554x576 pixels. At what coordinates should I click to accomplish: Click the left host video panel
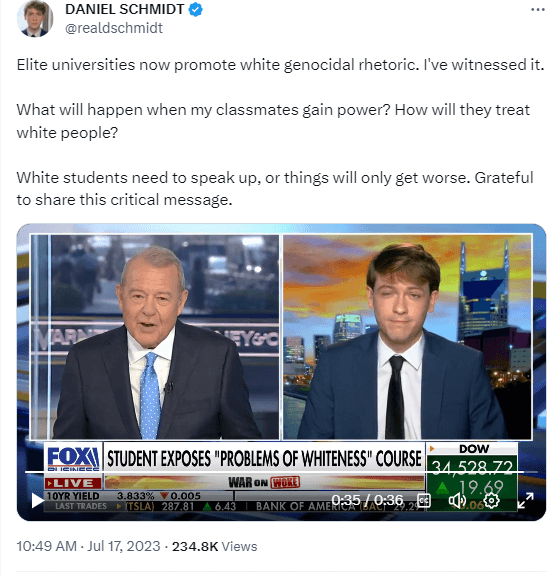pyautogui.click(x=155, y=337)
